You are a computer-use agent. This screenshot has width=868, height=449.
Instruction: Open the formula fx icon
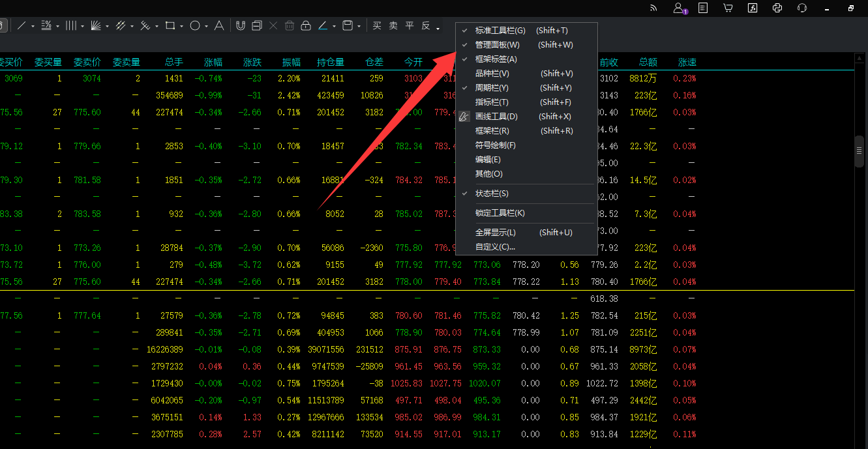coord(752,8)
